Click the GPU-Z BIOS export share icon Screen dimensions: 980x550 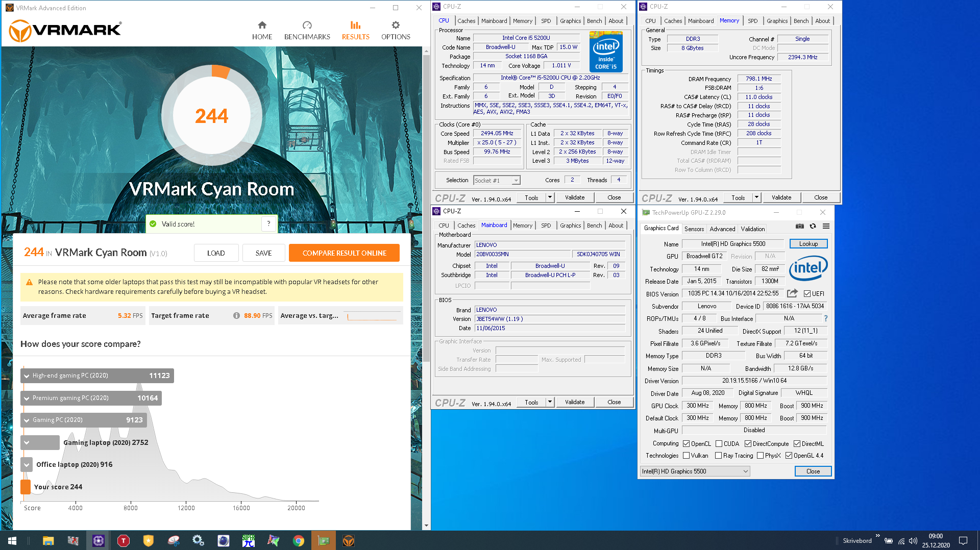point(792,293)
